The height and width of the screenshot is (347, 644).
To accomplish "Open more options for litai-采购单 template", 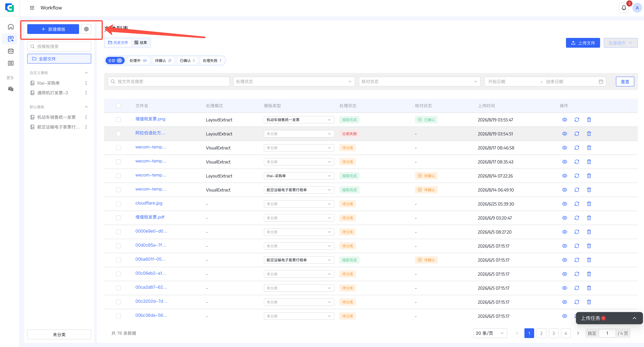I will point(86,83).
